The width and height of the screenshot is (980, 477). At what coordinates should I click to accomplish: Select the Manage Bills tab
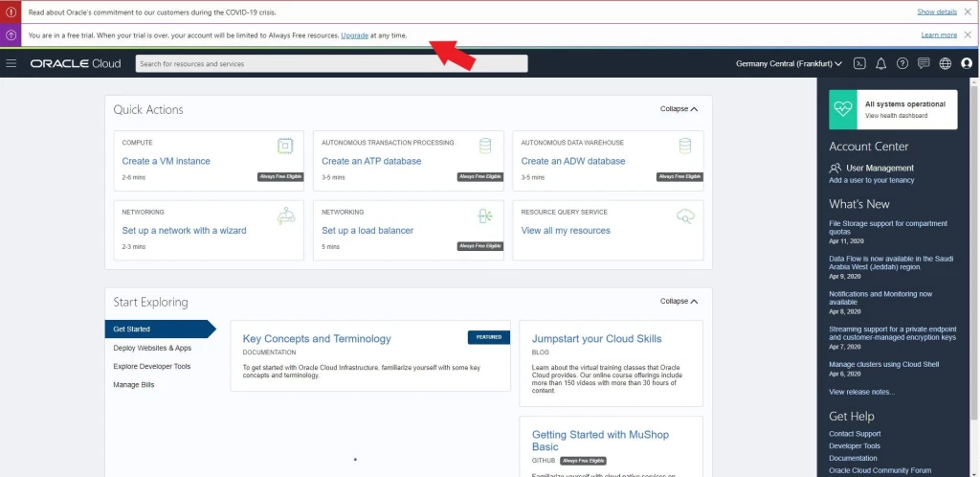[133, 384]
